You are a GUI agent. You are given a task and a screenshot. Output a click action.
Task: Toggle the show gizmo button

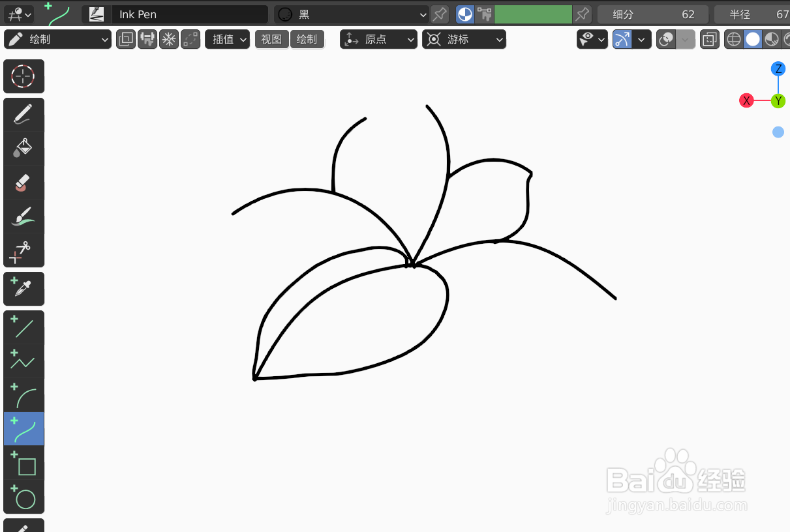pos(622,39)
